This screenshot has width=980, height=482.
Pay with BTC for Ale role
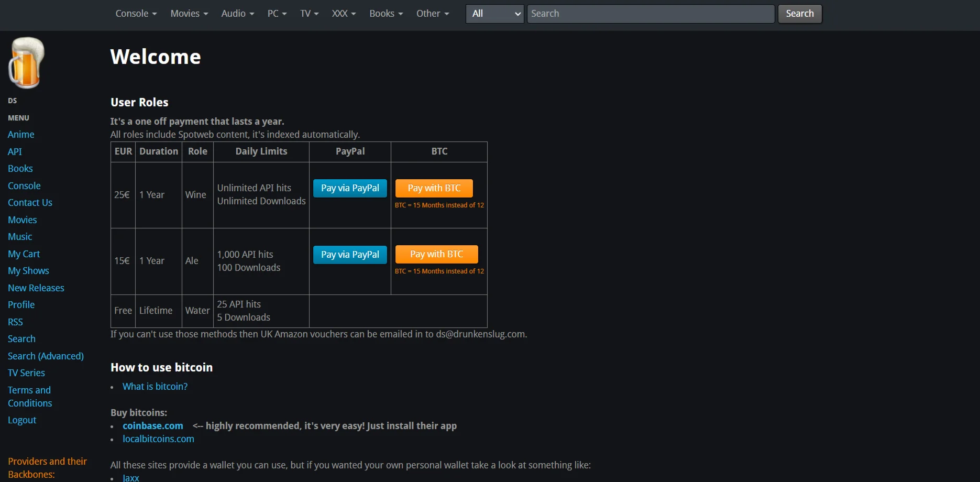click(x=436, y=254)
